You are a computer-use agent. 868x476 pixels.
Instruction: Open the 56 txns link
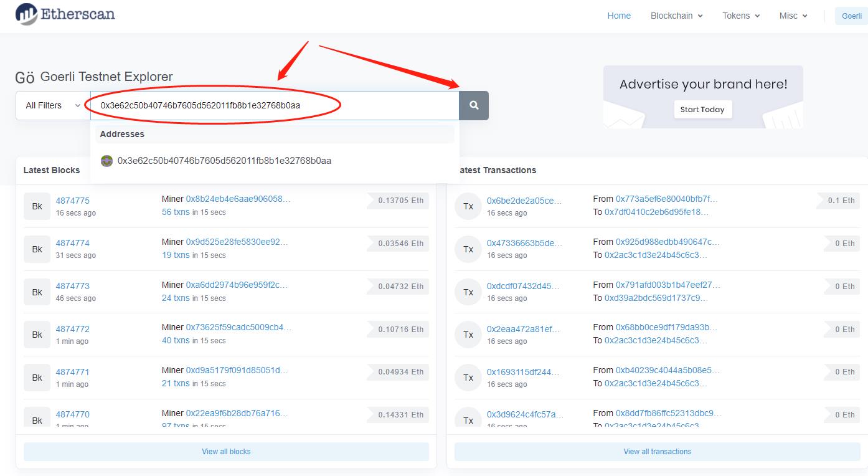click(x=176, y=212)
